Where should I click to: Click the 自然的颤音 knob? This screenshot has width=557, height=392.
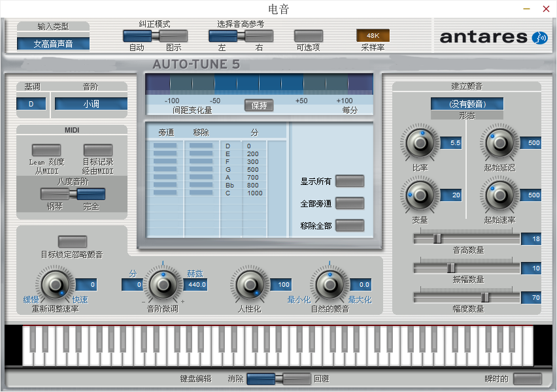330,284
